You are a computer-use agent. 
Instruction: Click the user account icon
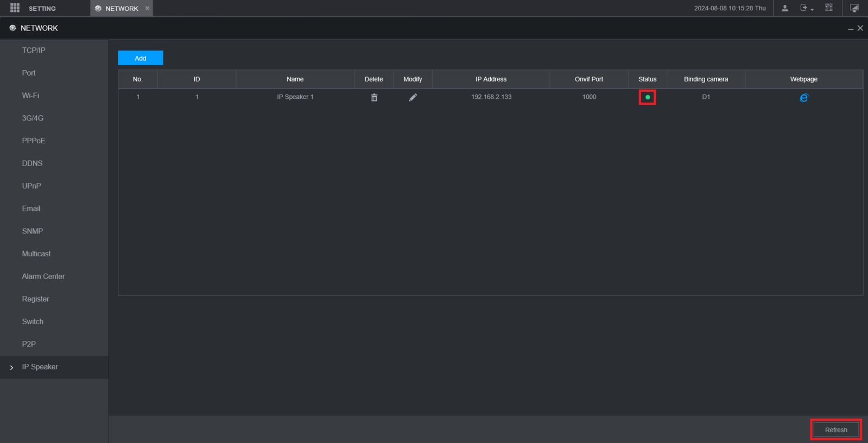(x=785, y=8)
